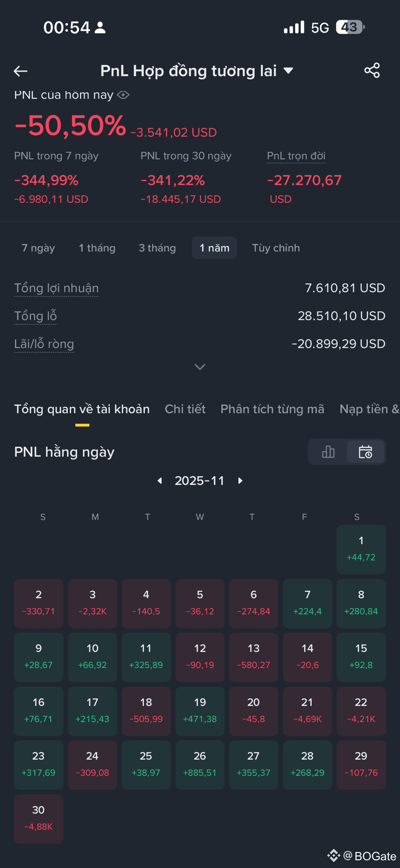
Task: Select the 1 tháng time range
Action: (97, 248)
